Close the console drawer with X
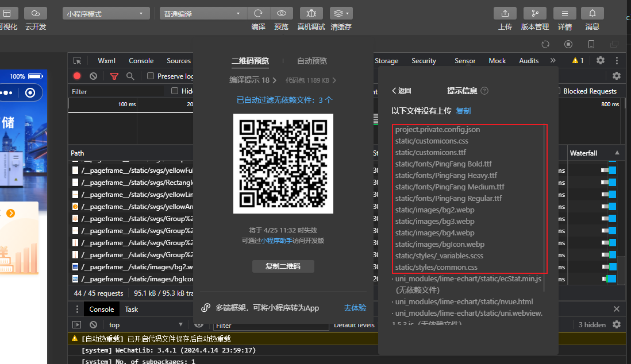 (617, 309)
